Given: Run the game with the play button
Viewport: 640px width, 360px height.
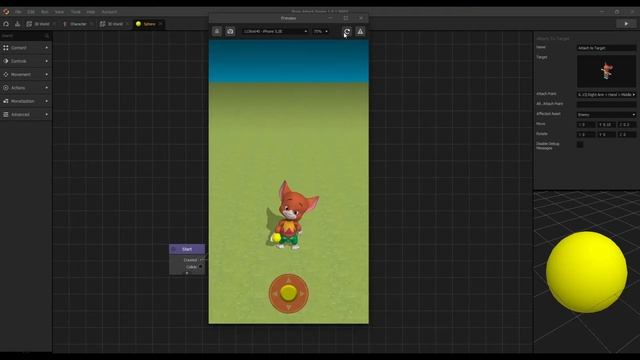Looking at the screenshot, I should coord(626,24).
